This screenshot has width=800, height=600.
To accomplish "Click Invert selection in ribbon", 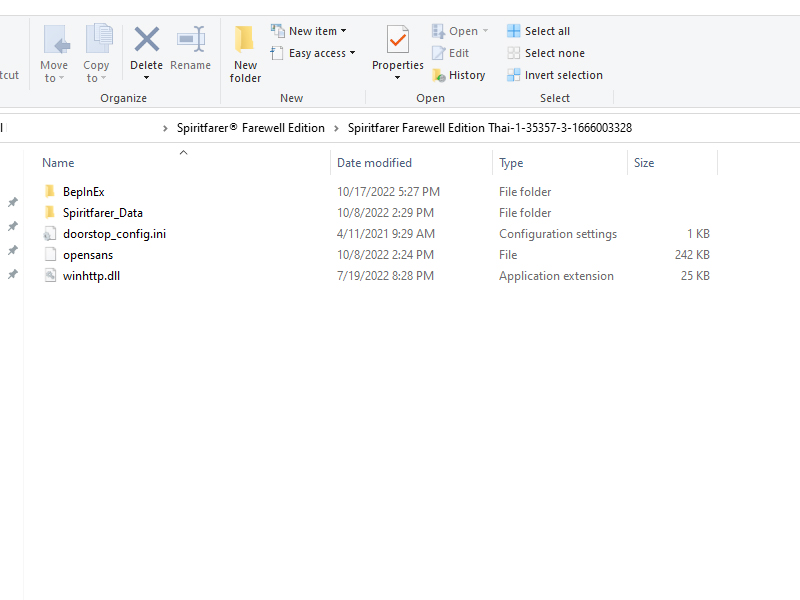I will pos(554,75).
